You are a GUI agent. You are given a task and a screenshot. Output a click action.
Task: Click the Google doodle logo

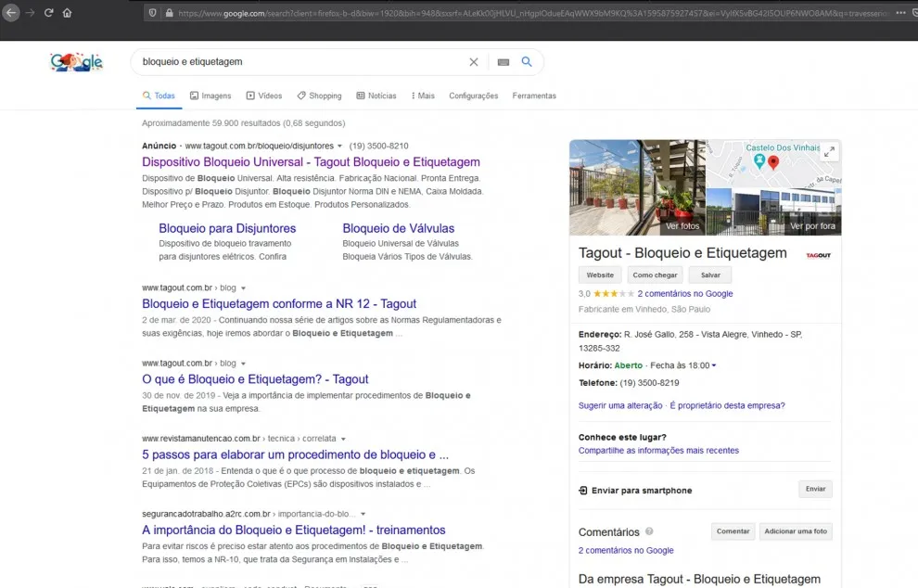(x=76, y=61)
